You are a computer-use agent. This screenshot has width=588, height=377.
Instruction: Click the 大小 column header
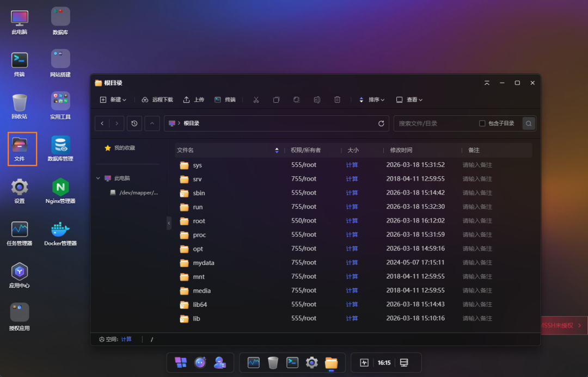tap(353, 150)
